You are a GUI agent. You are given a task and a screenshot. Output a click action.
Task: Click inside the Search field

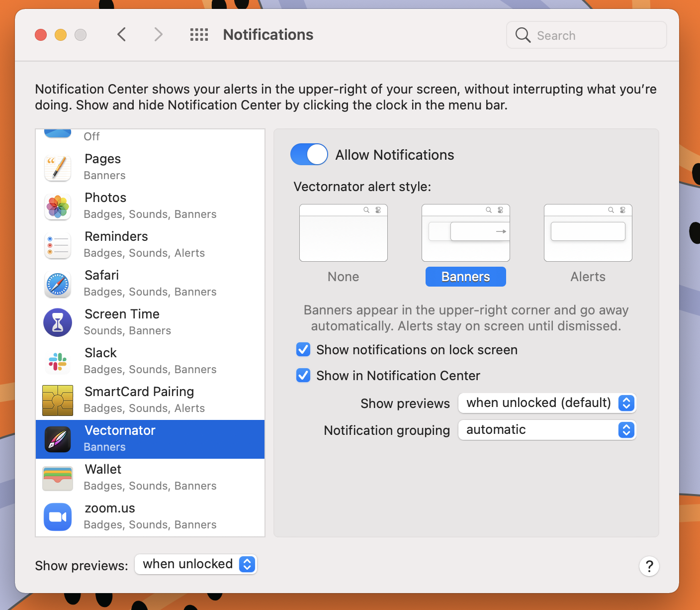tap(587, 35)
